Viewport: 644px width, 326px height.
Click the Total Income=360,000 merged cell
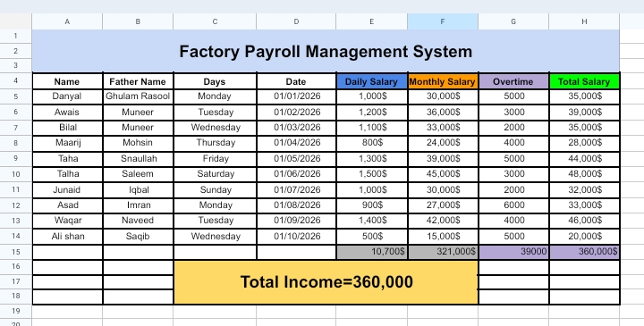pos(326,282)
